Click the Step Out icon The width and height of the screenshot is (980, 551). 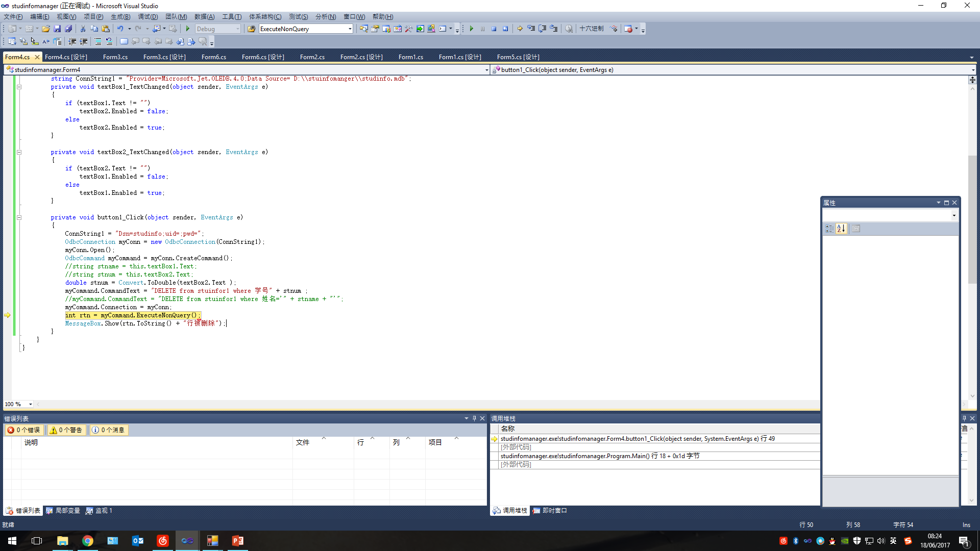tap(554, 29)
